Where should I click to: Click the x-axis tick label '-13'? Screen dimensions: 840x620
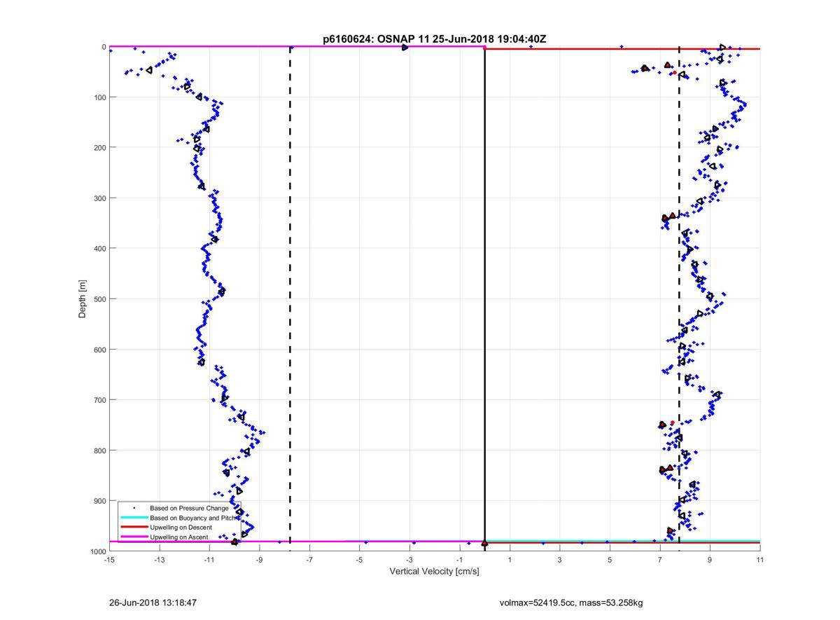tap(159, 560)
